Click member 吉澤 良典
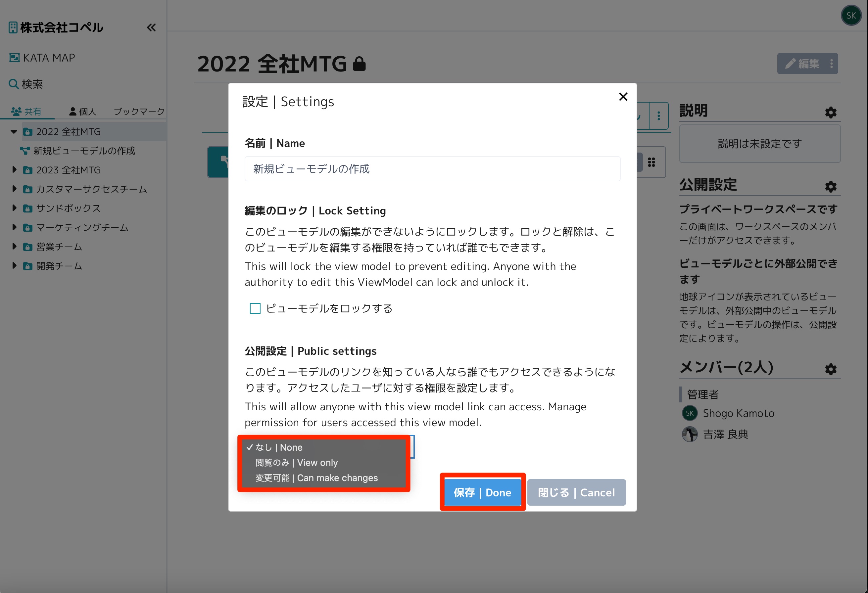 (725, 434)
